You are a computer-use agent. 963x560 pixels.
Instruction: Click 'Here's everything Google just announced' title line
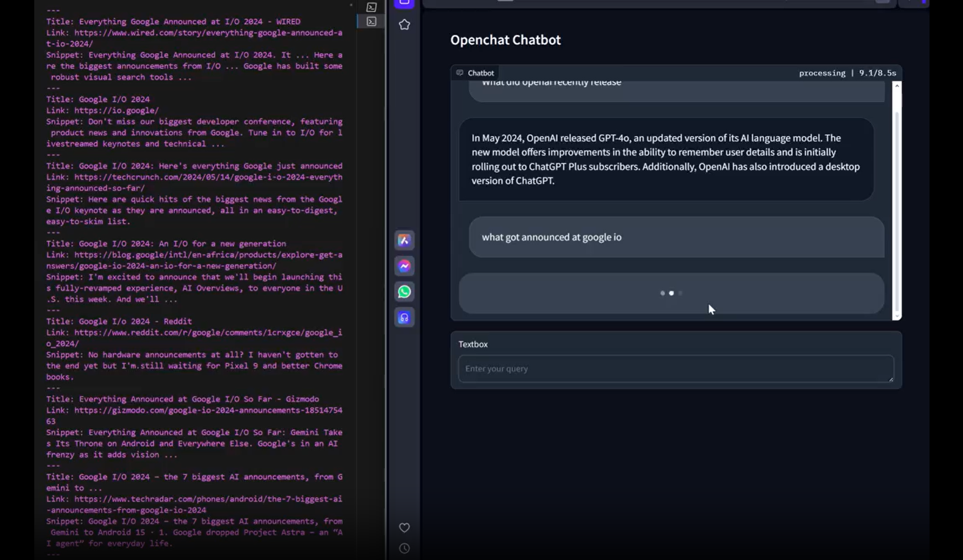point(194,166)
